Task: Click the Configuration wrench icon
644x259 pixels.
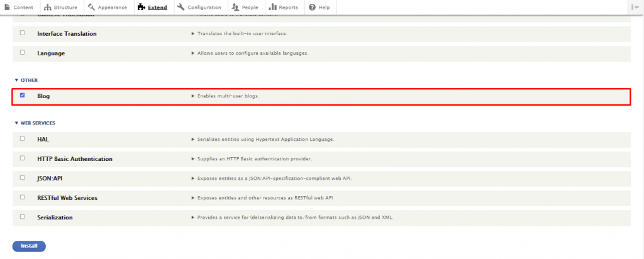Action: [x=181, y=7]
